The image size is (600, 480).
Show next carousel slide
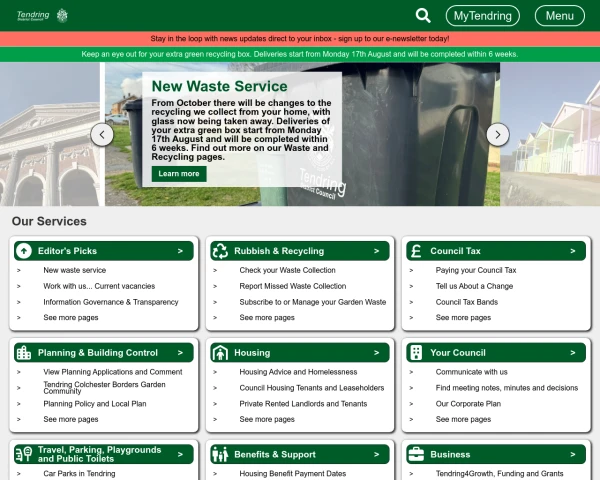tap(497, 135)
